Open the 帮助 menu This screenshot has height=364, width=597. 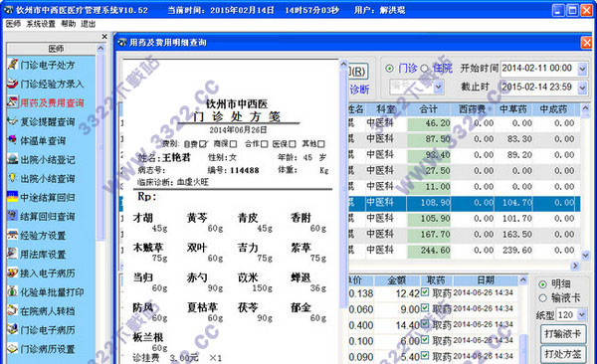pos(69,24)
